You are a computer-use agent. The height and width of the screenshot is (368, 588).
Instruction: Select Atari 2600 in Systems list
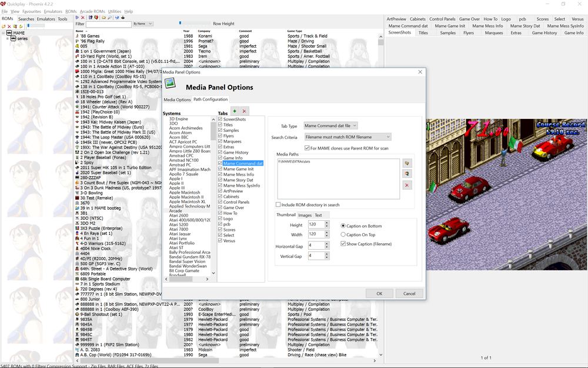point(179,216)
